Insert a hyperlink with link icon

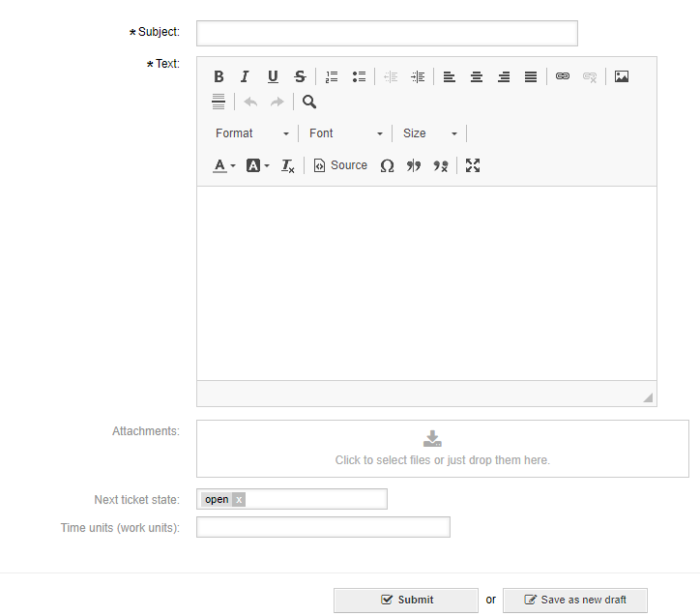pyautogui.click(x=563, y=76)
